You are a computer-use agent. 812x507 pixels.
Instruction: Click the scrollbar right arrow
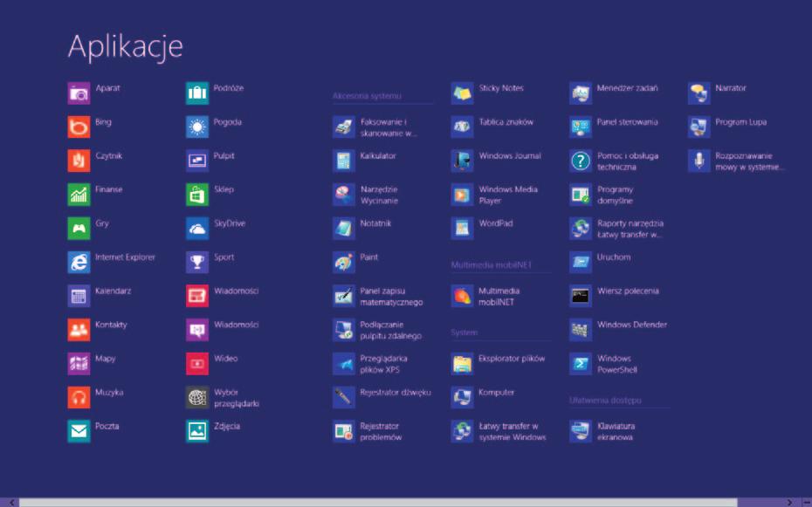(789, 503)
